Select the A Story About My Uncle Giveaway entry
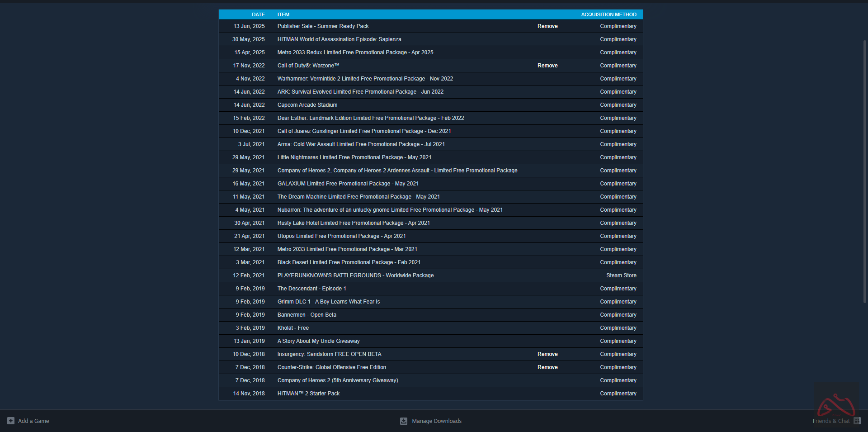This screenshot has height=432, width=868. coord(318,341)
